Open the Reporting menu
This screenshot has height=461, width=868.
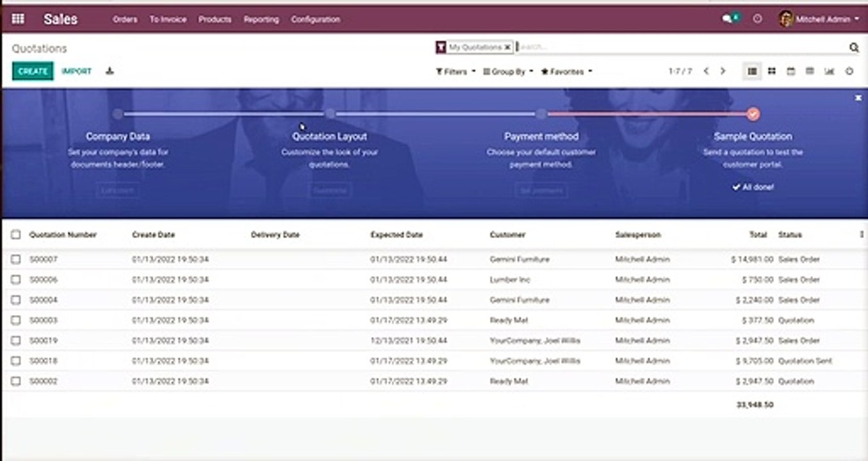click(x=261, y=19)
